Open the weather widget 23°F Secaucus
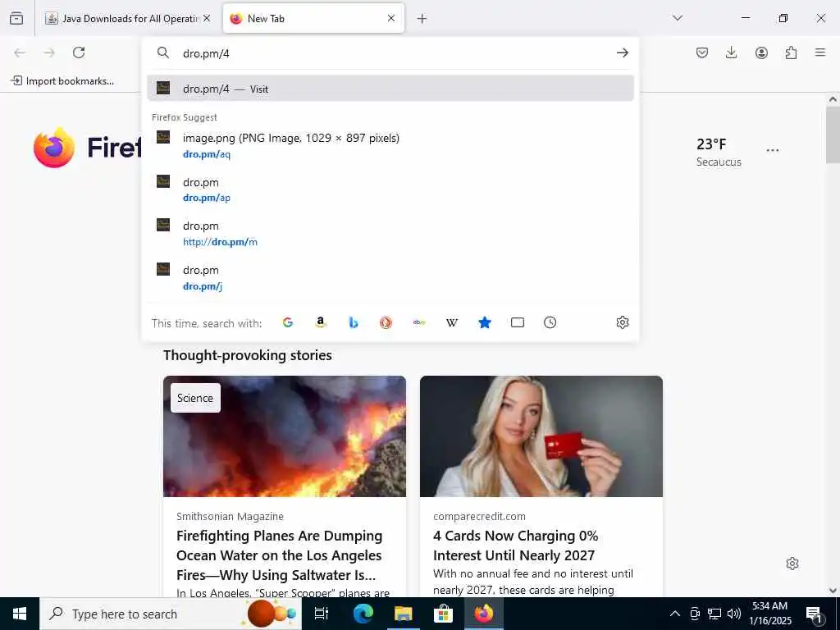The height and width of the screenshot is (630, 840). pyautogui.click(x=719, y=152)
